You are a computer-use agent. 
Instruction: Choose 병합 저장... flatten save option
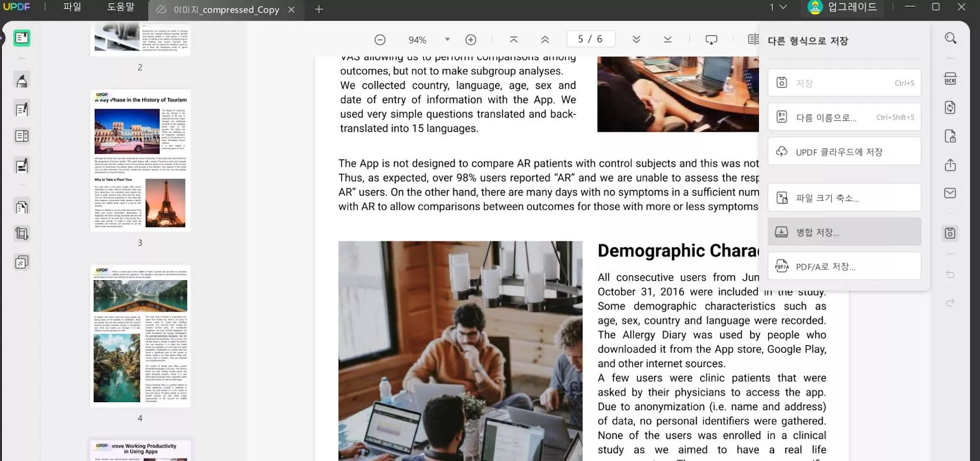point(844,232)
